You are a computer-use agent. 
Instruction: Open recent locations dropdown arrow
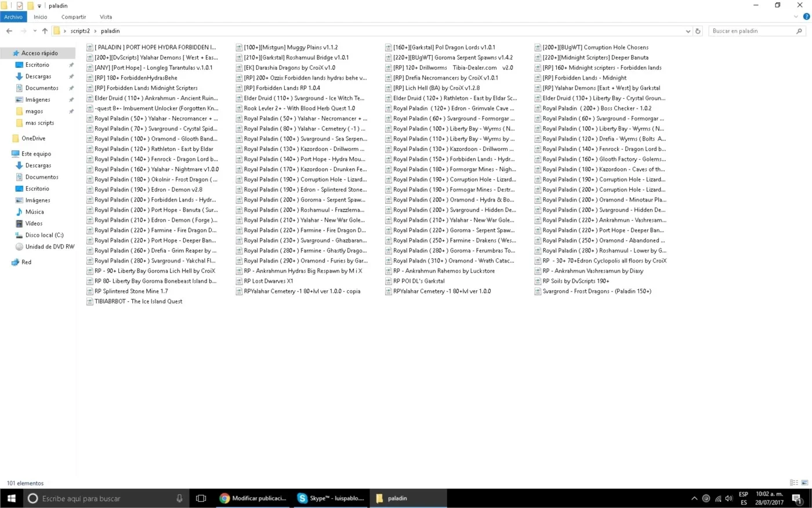tap(35, 31)
